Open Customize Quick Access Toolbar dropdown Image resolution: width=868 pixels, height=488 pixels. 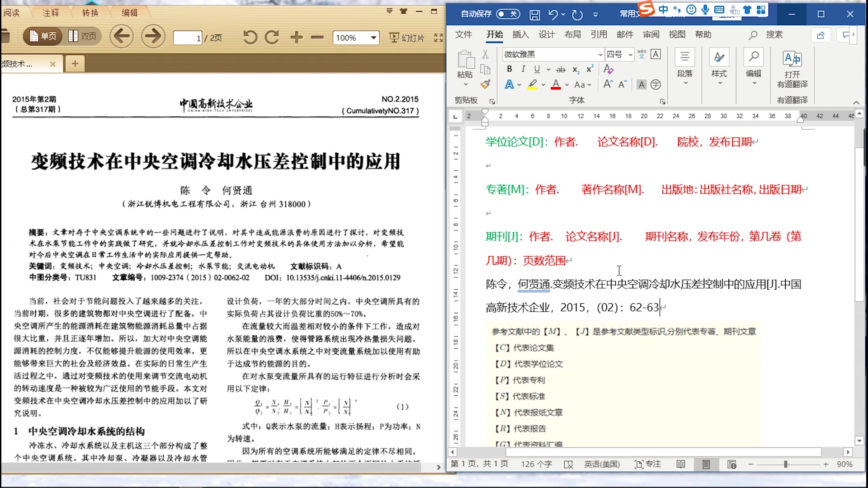(x=595, y=14)
